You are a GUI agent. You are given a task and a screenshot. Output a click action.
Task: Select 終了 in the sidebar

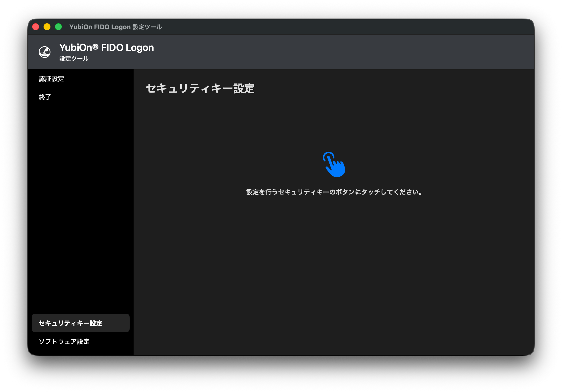pos(80,97)
